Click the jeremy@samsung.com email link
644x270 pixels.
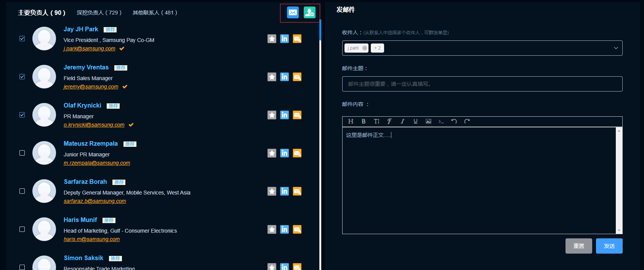pyautogui.click(x=91, y=87)
